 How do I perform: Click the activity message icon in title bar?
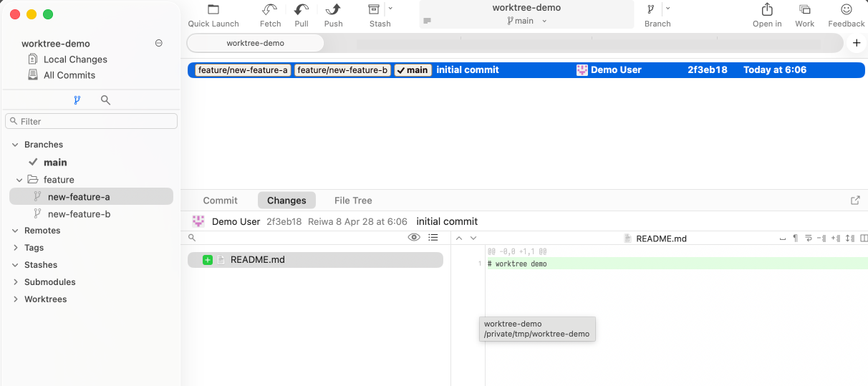pyautogui.click(x=428, y=21)
